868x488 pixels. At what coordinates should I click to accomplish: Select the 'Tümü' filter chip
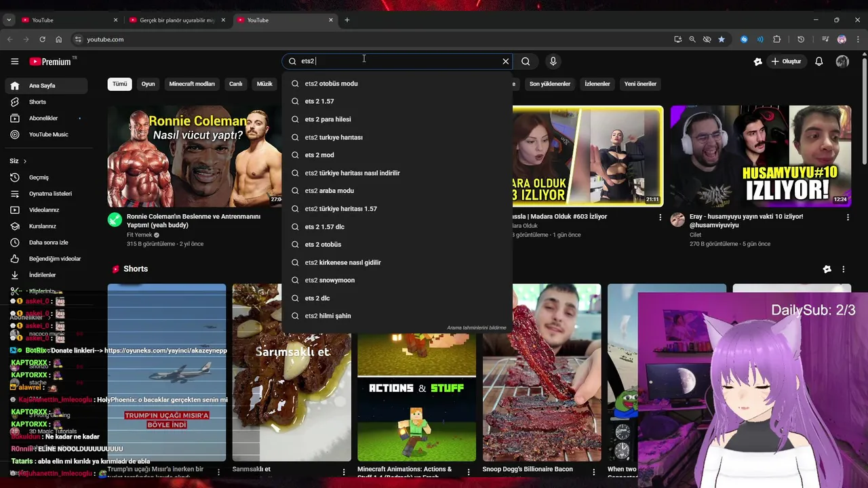pos(119,84)
